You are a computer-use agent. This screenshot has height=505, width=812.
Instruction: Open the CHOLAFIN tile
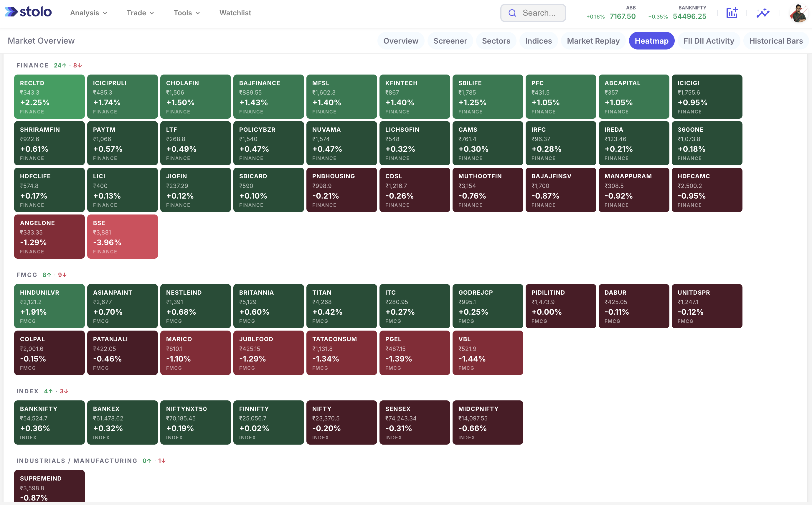(196, 97)
